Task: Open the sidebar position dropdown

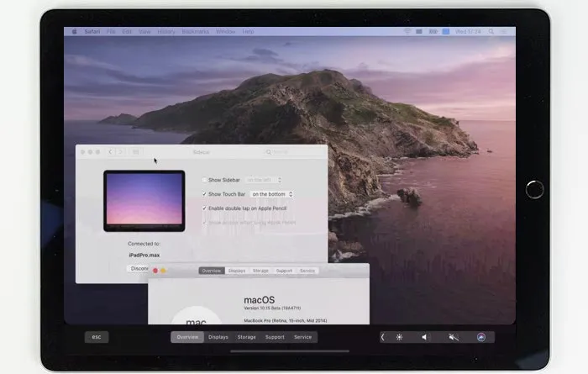Action: coord(264,180)
